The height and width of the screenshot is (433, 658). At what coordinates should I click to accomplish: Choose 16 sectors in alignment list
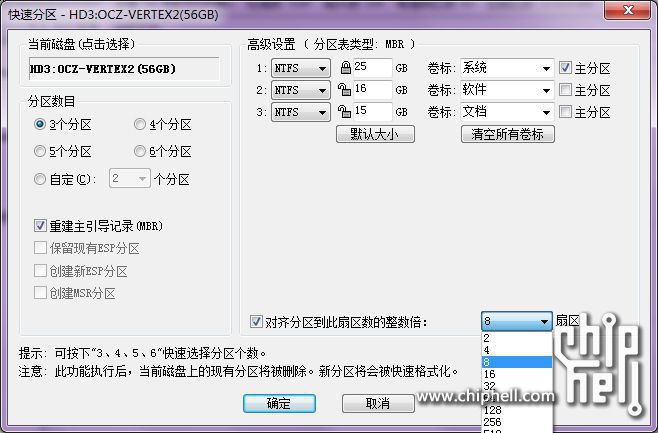(x=517, y=374)
